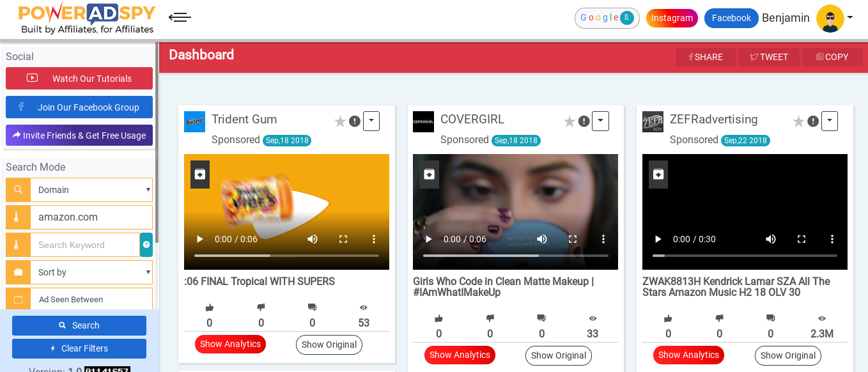The width and height of the screenshot is (868, 372).
Task: Click the views eye icon on ZEFRadvertising ad
Action: [822, 318]
